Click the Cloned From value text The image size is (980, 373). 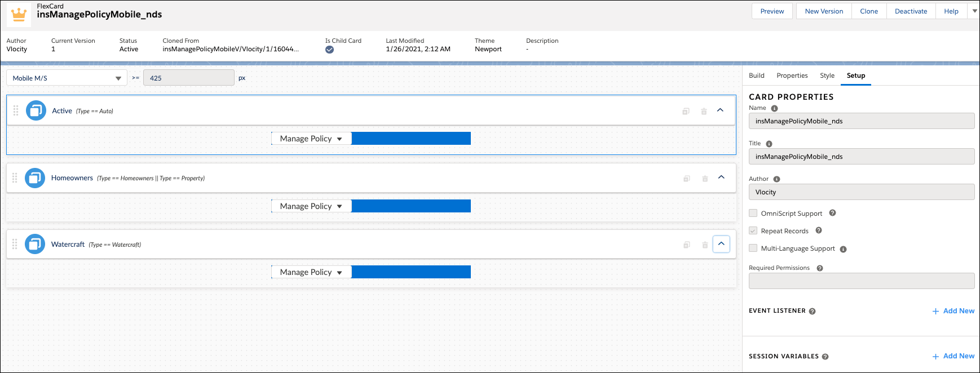[x=231, y=49]
